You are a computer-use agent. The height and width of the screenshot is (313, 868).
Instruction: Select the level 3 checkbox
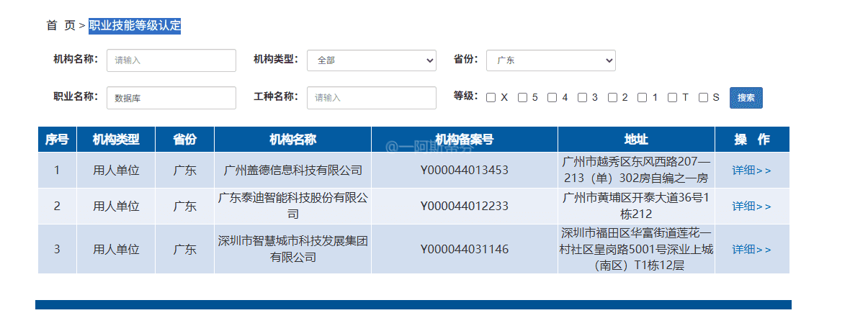click(x=582, y=98)
